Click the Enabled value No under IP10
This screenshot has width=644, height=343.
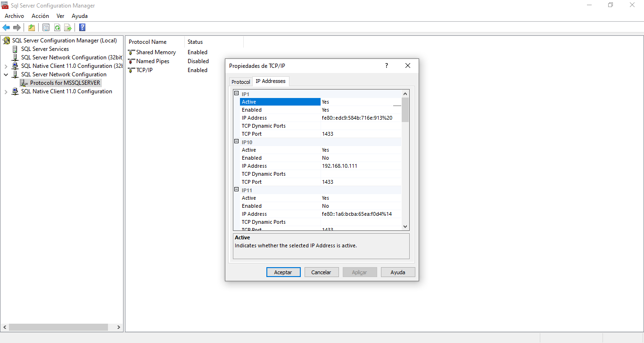325,158
